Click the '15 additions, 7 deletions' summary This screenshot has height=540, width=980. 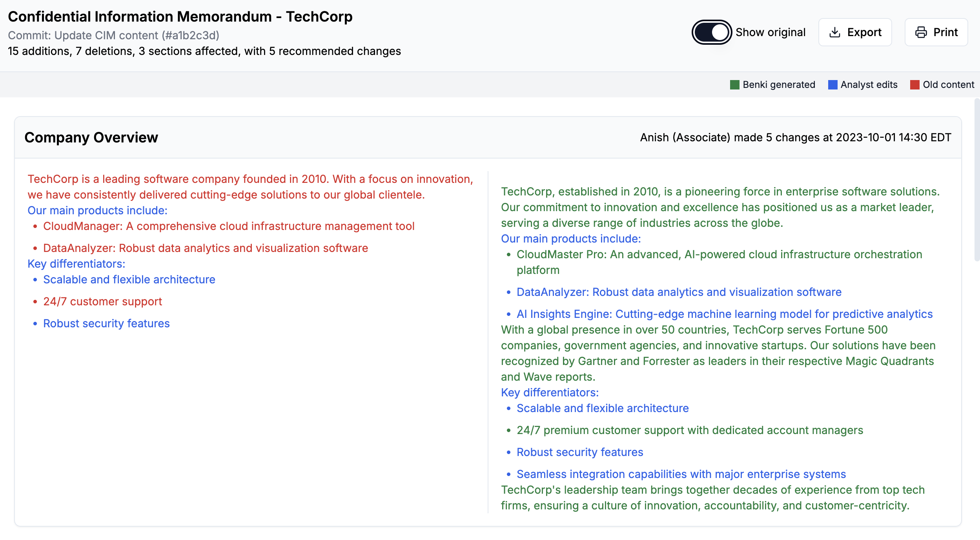[204, 51]
